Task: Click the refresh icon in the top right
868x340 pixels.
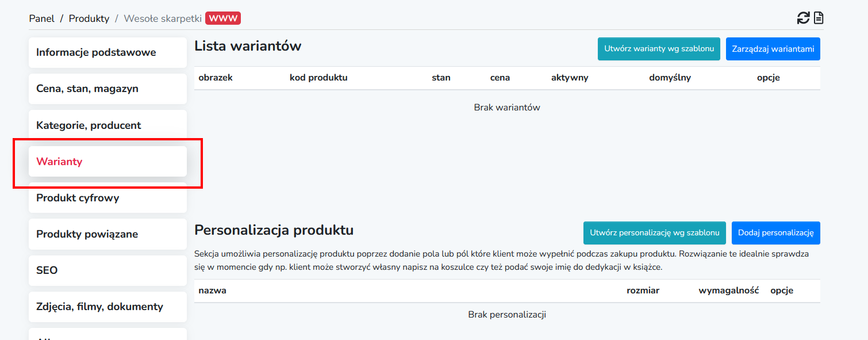Action: (x=803, y=18)
